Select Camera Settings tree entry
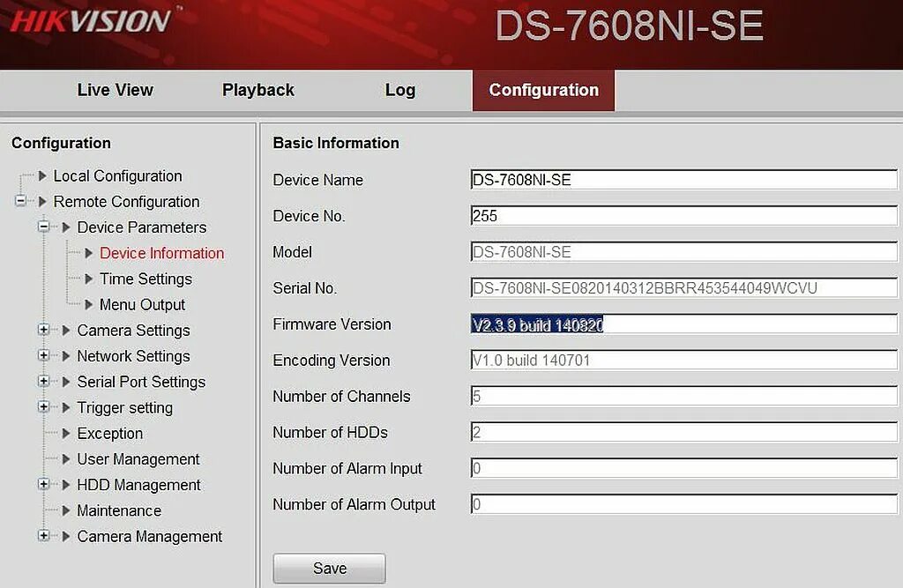The image size is (903, 588). pos(134,331)
